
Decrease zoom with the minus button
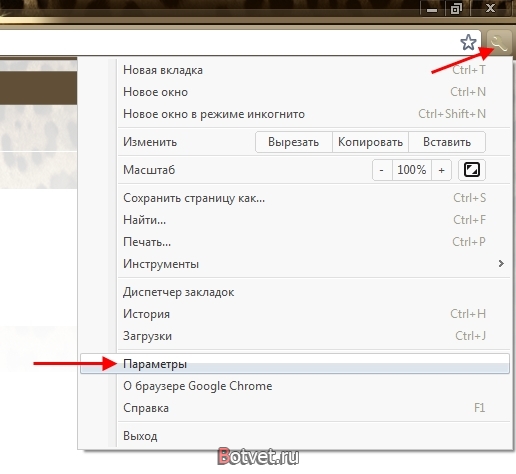tap(382, 170)
